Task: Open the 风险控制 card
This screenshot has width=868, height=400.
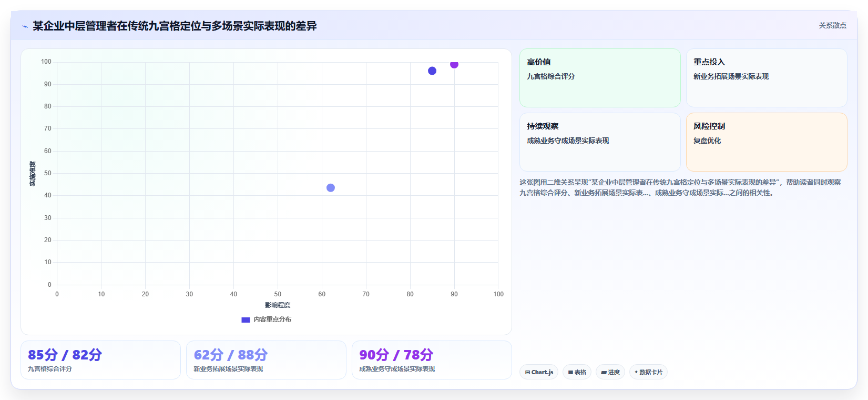Action: (767, 142)
